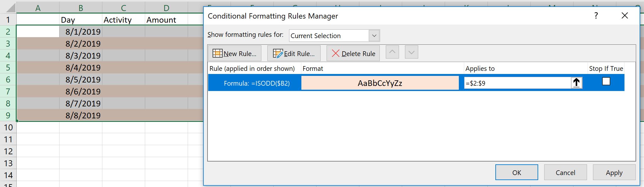This screenshot has height=187, width=644.
Task: Select row 5 header
Action: 8,67
